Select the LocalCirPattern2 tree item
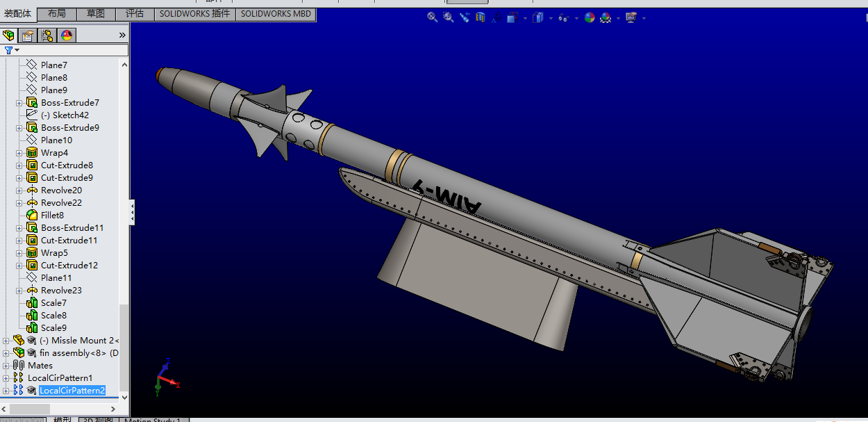This screenshot has width=868, height=422. click(x=72, y=390)
